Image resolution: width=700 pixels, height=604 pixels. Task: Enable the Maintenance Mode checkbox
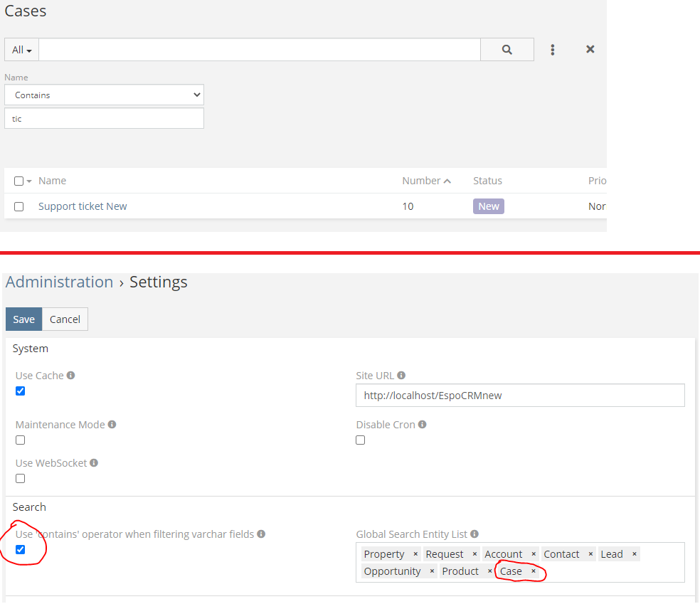point(20,440)
